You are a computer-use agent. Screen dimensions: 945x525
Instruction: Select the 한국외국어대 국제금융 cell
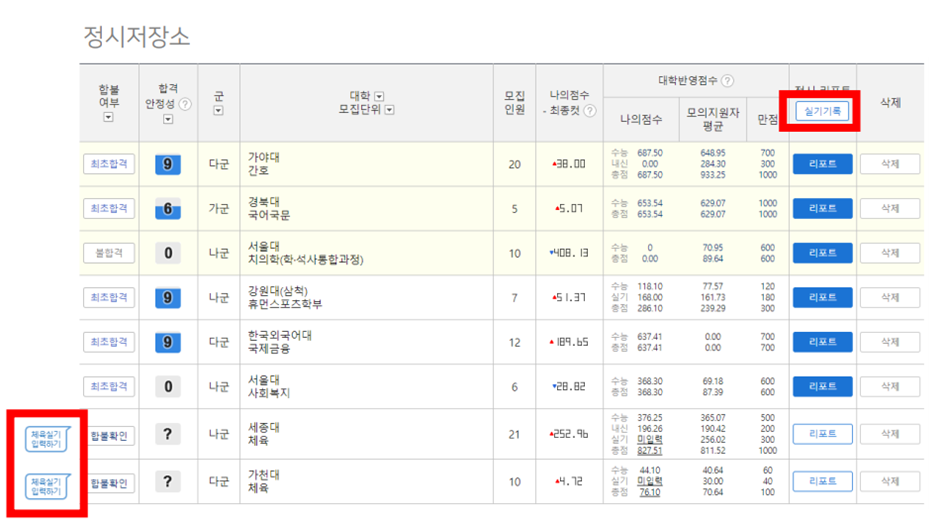366,342
